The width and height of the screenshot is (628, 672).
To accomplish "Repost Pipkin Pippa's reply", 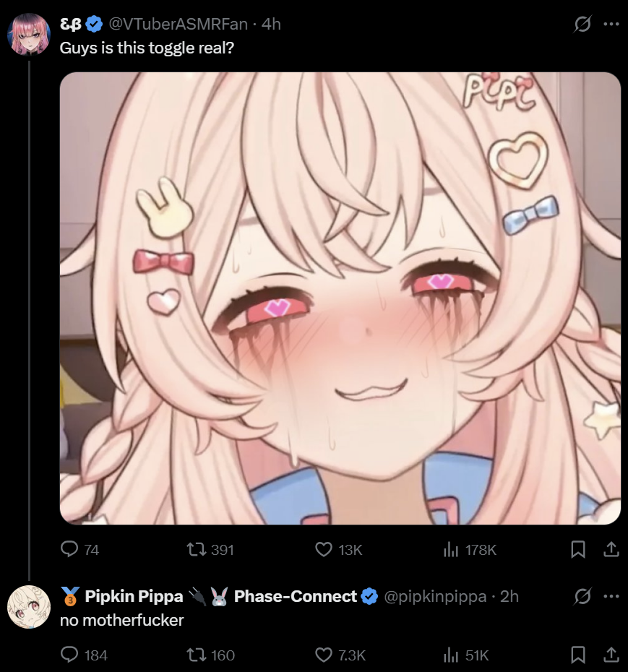I will (x=210, y=655).
